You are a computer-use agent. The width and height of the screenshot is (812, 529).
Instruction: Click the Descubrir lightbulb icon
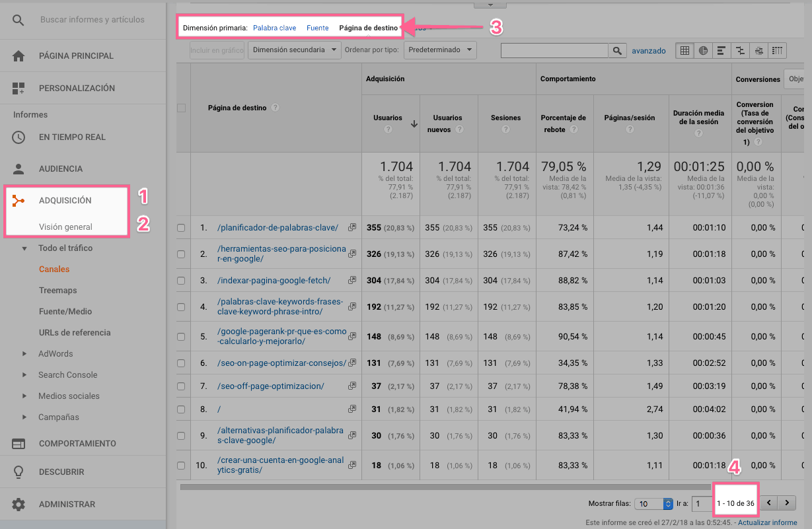point(18,472)
